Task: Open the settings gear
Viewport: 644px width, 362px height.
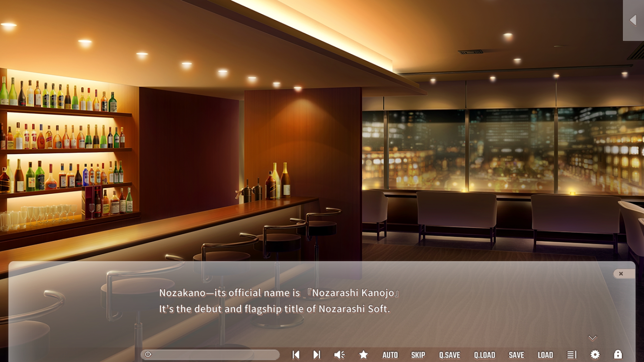Action: (595, 355)
